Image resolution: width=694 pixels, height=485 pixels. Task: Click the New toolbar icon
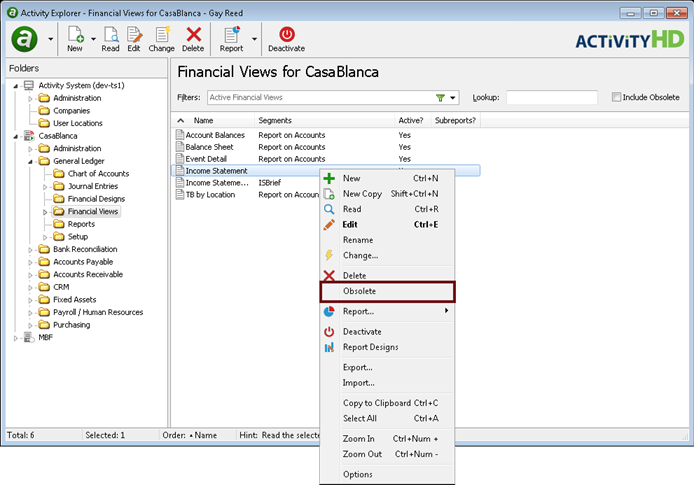[75, 35]
